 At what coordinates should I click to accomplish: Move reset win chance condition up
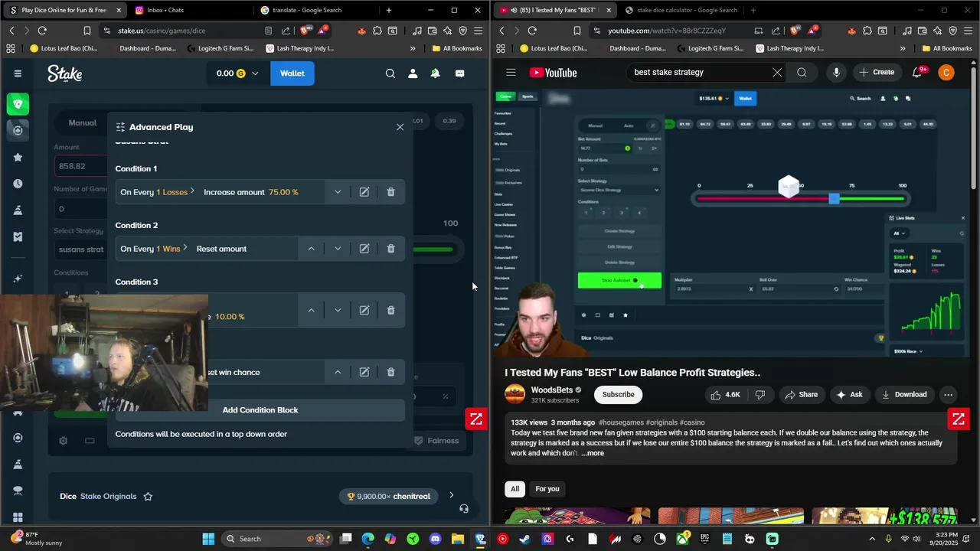coord(338,372)
